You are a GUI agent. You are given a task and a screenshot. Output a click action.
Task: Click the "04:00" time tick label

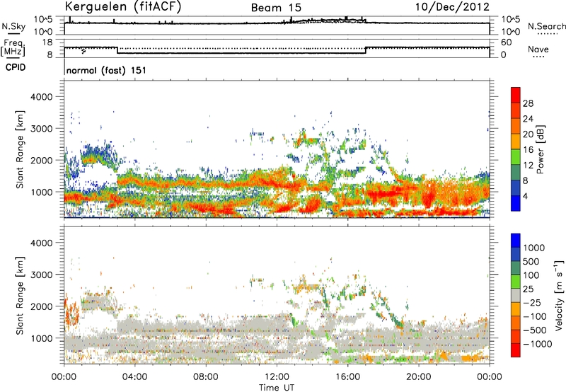click(x=134, y=377)
